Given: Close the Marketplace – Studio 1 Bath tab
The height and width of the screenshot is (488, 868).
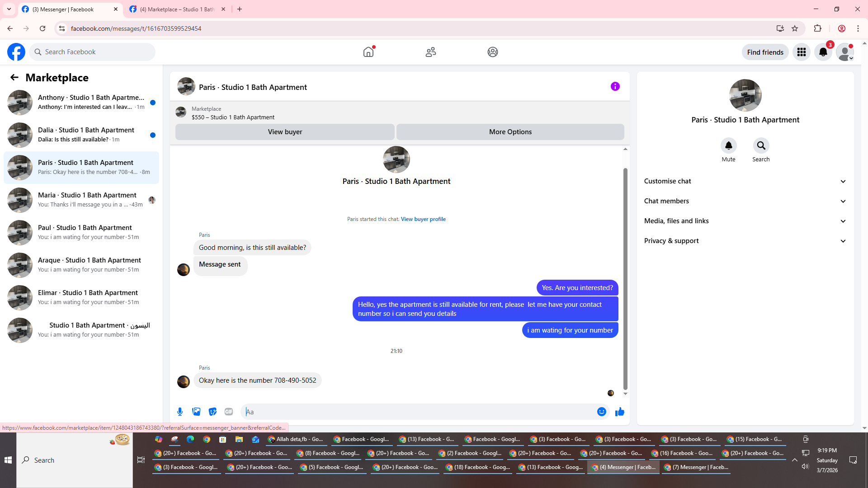Looking at the screenshot, I should tap(223, 9).
